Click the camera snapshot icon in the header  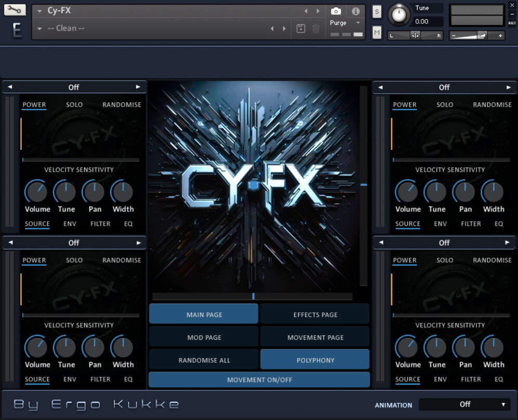coord(336,11)
